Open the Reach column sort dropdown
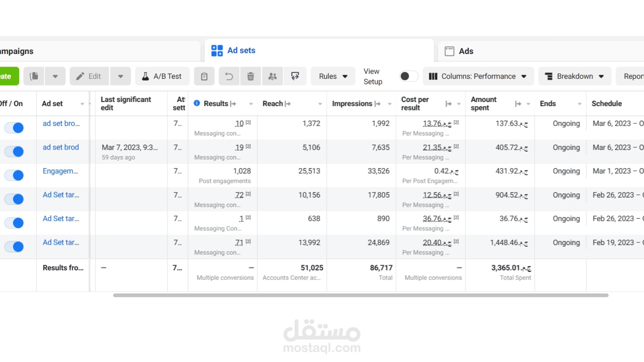Image resolution: width=644 pixels, height=362 pixels. (x=320, y=104)
